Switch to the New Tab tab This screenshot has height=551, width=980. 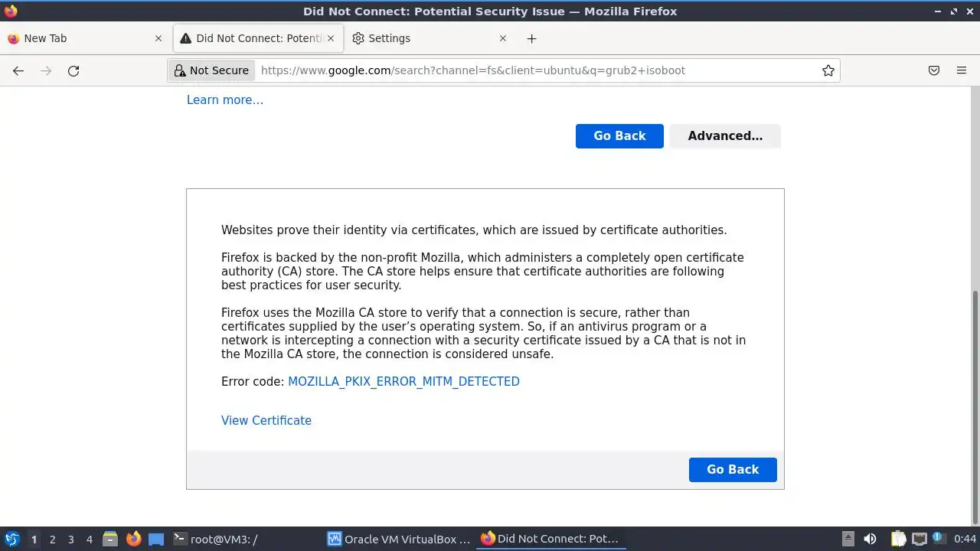tap(84, 38)
